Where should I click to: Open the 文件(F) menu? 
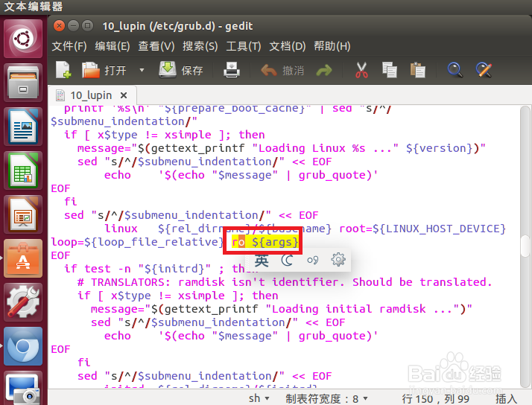pos(69,45)
